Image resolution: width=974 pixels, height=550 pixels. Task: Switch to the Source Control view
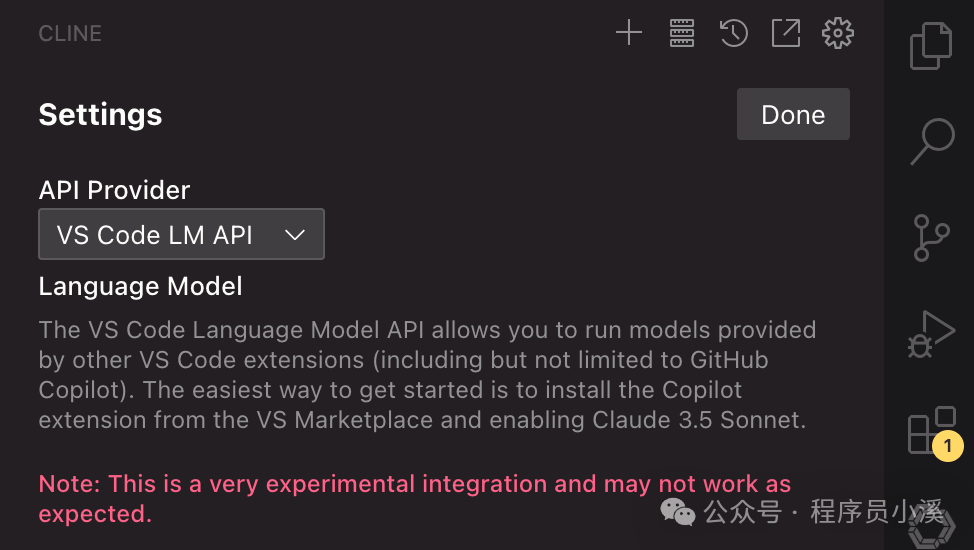point(931,238)
